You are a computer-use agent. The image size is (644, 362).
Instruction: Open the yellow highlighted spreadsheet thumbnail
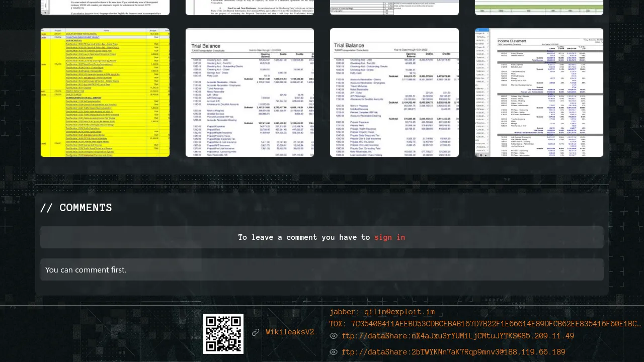(105, 93)
